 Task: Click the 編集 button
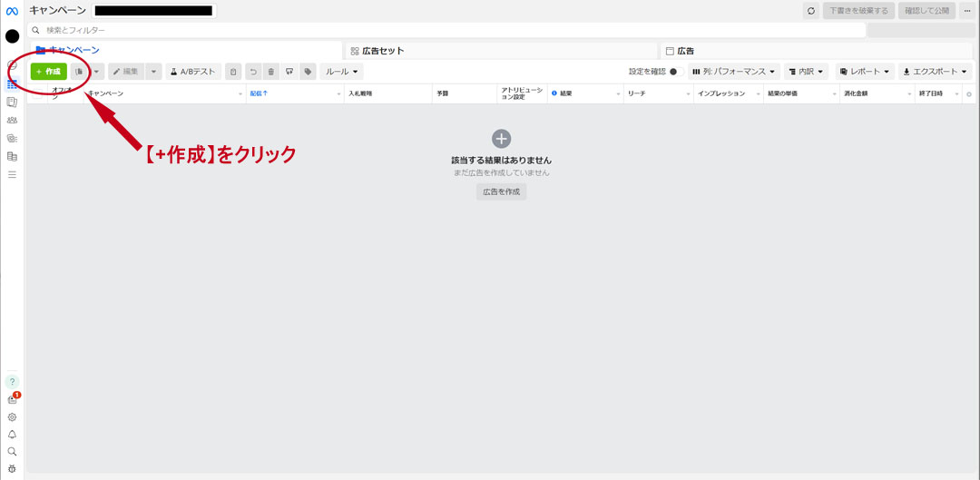pyautogui.click(x=126, y=72)
